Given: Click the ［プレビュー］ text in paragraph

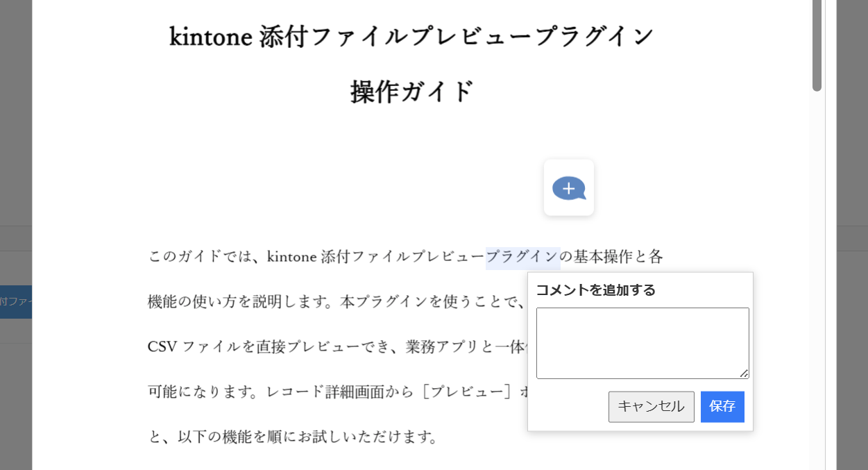Looking at the screenshot, I should tap(470, 392).
